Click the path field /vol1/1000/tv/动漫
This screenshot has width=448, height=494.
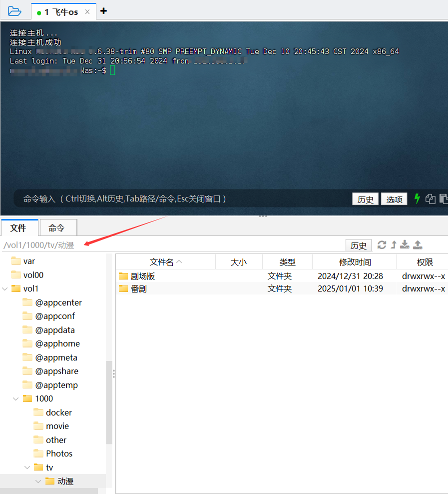(173, 245)
